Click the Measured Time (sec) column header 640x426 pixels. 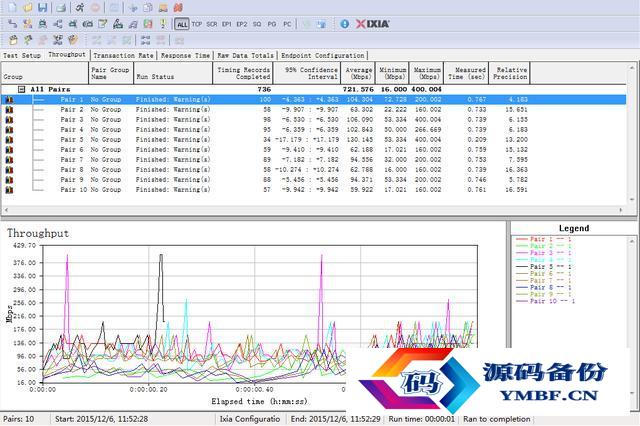[x=466, y=73]
